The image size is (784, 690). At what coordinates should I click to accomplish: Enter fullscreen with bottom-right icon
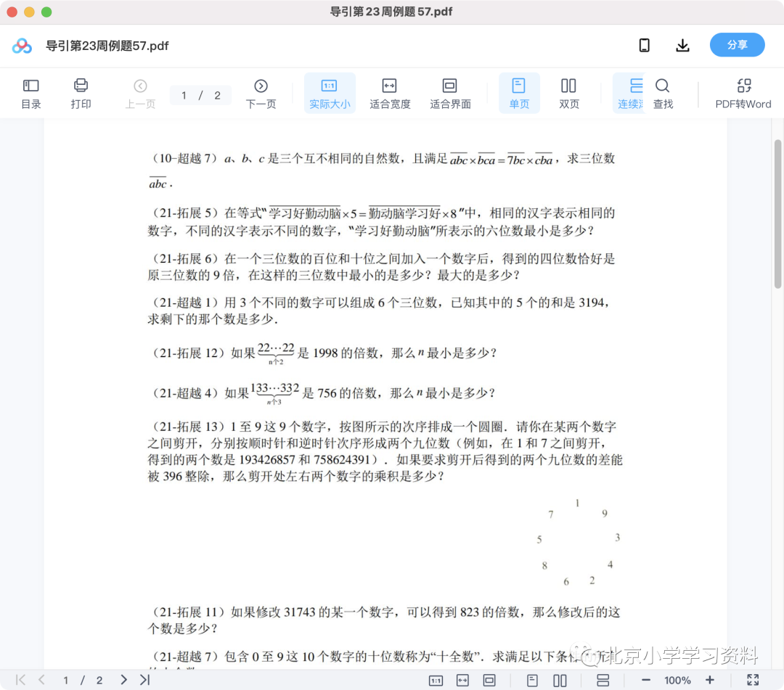point(753,680)
